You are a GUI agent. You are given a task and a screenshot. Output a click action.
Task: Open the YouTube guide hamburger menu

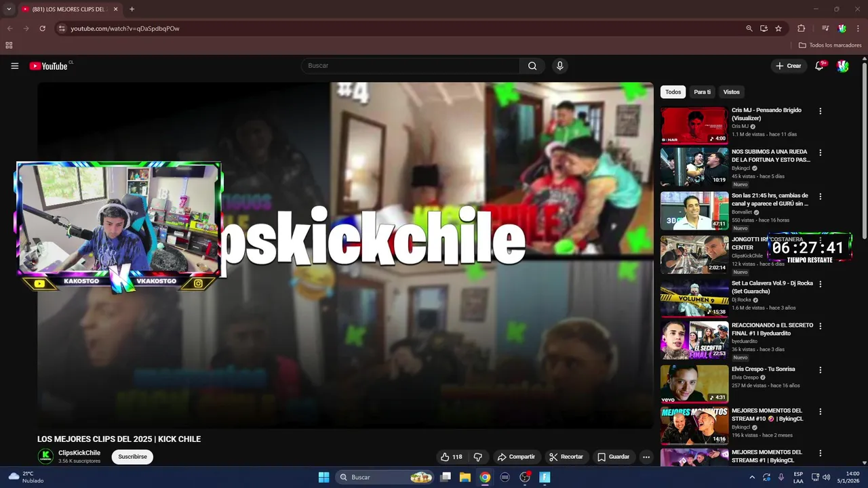click(x=15, y=66)
